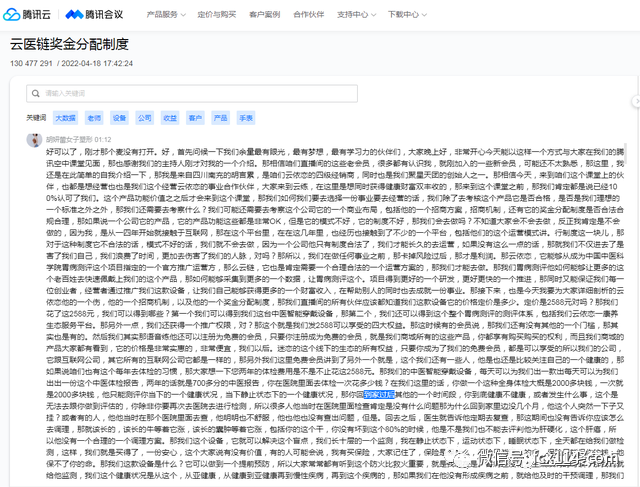
Task: Click the speaker avatar thumbnail
Action: coord(34,140)
